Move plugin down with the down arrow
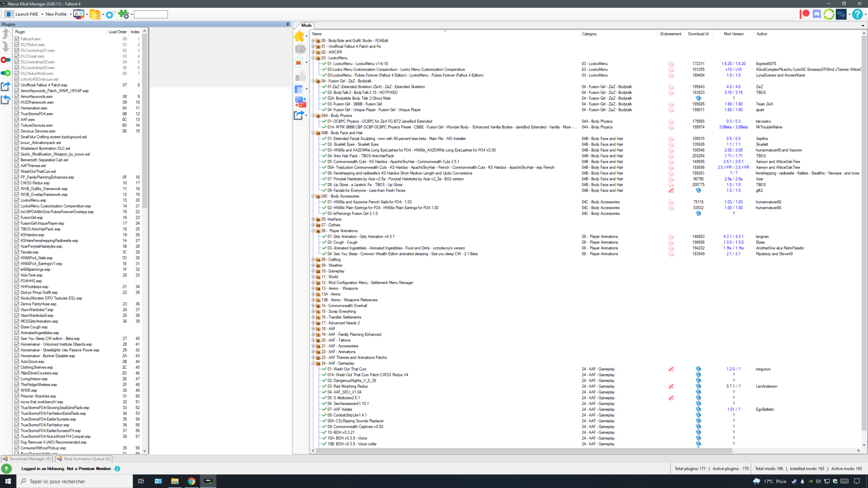868x488 pixels. [5, 47]
